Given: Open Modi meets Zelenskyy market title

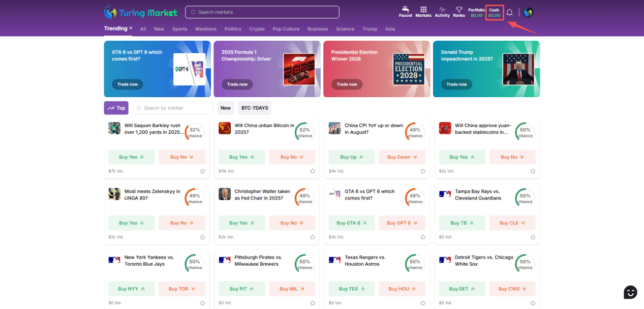Looking at the screenshot, I should (152, 194).
